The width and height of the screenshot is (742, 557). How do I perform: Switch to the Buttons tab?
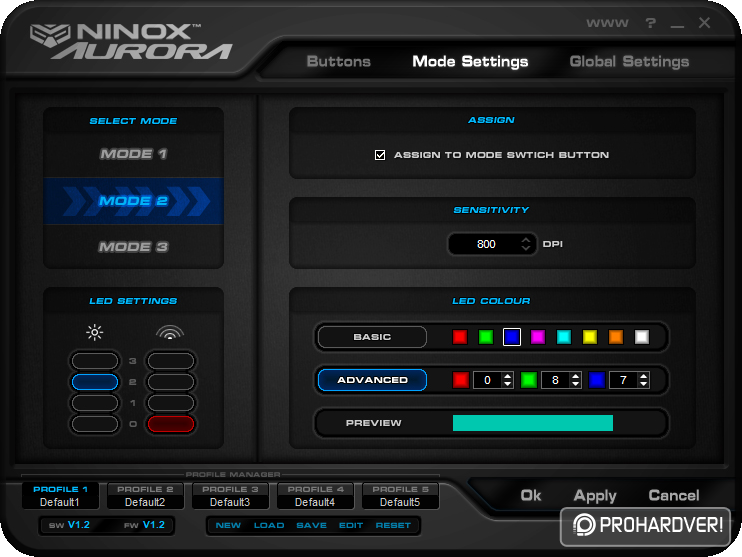338,62
